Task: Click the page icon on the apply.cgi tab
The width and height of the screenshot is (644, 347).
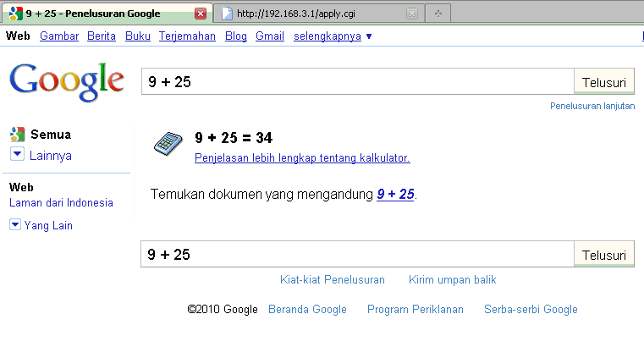Action: pos(227,14)
